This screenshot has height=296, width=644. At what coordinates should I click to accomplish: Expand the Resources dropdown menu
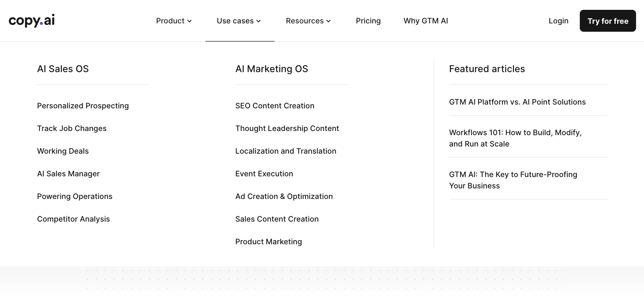[x=309, y=21]
